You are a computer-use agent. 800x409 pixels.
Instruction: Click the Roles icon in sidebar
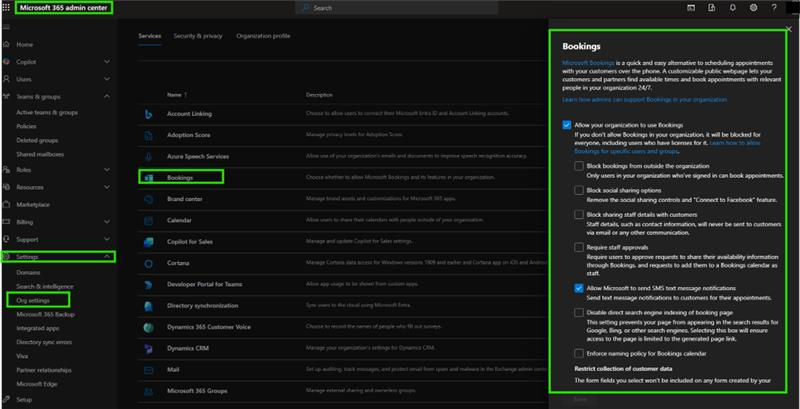(6, 169)
